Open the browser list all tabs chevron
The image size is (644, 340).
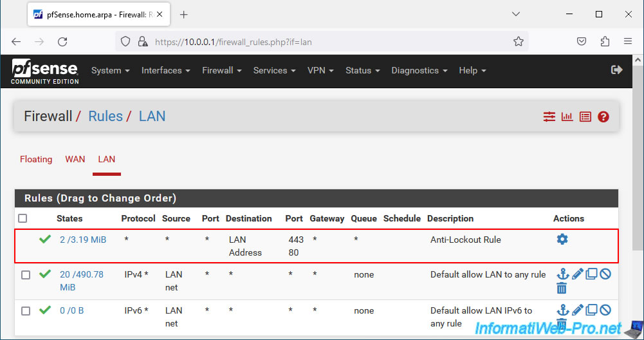(x=516, y=14)
